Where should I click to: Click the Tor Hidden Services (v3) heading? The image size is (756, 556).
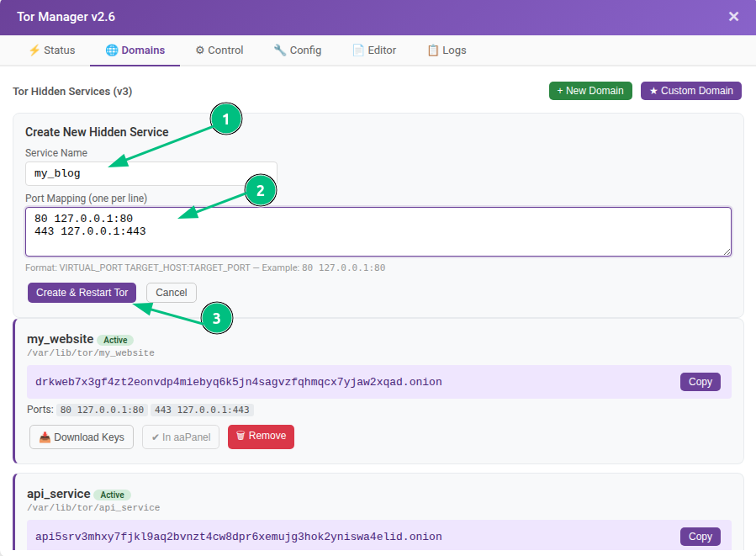tap(72, 91)
